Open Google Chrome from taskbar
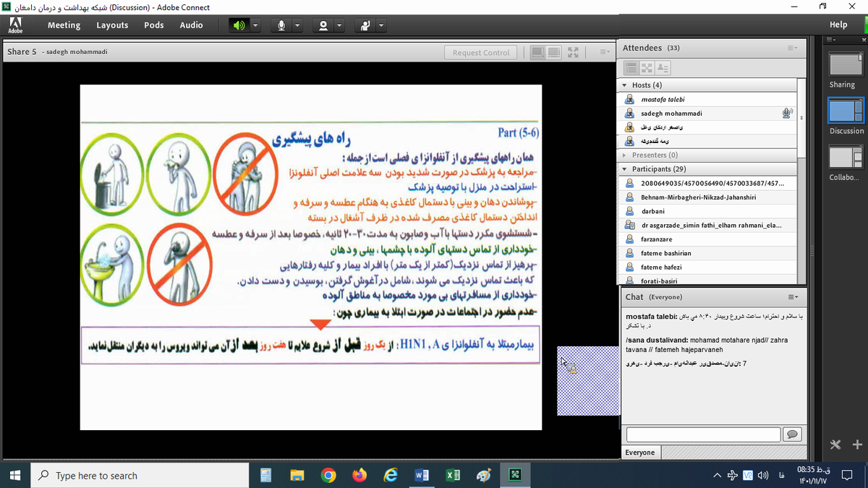Image resolution: width=868 pixels, height=488 pixels. click(x=329, y=475)
